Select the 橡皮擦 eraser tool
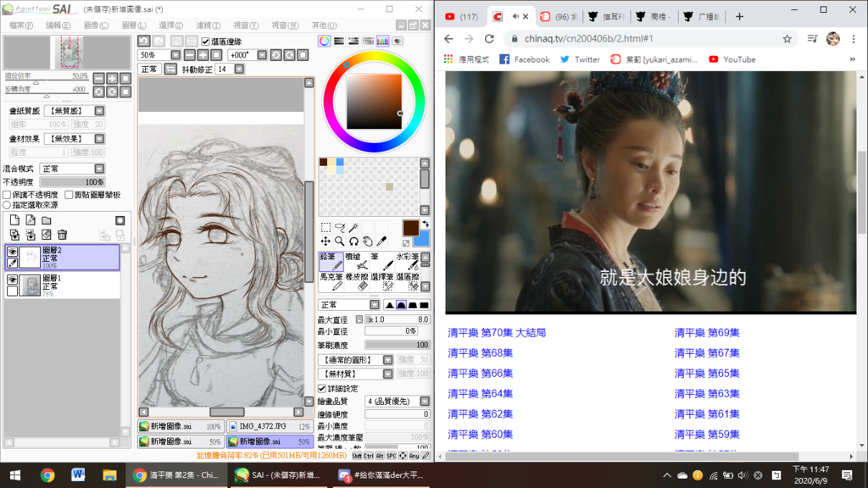 pos(356,281)
